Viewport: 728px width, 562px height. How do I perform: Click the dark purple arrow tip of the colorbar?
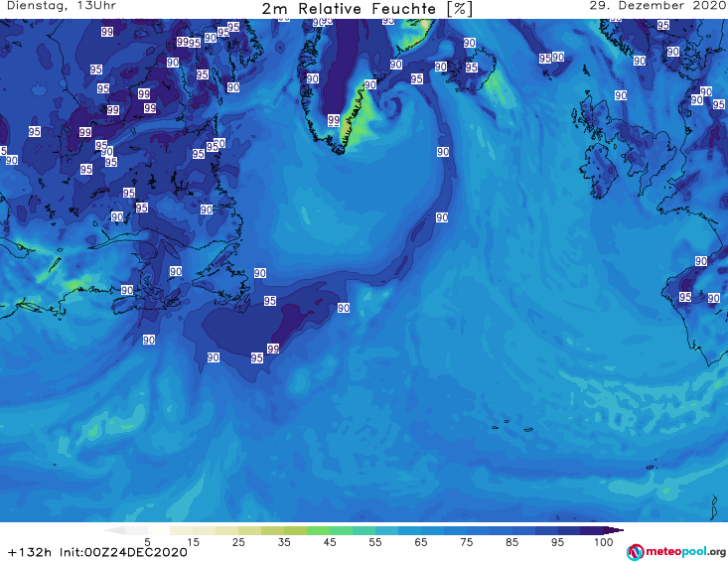615,530
